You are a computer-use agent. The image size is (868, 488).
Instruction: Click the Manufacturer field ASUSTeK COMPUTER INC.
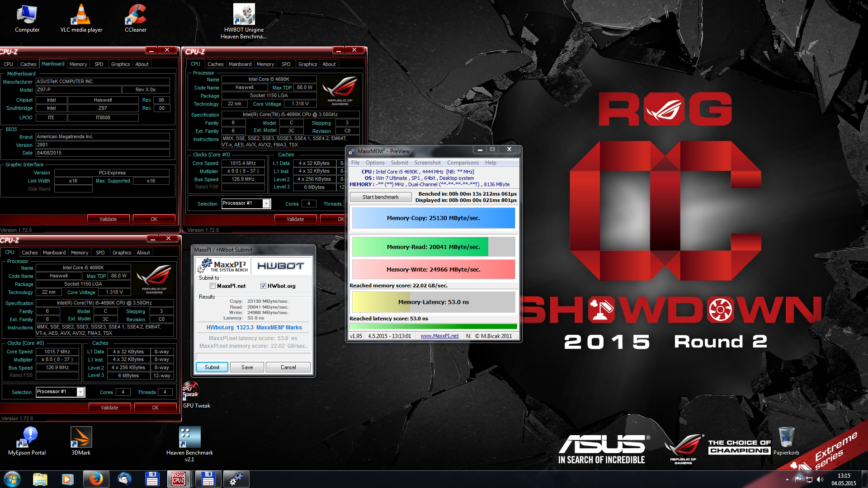(x=103, y=82)
